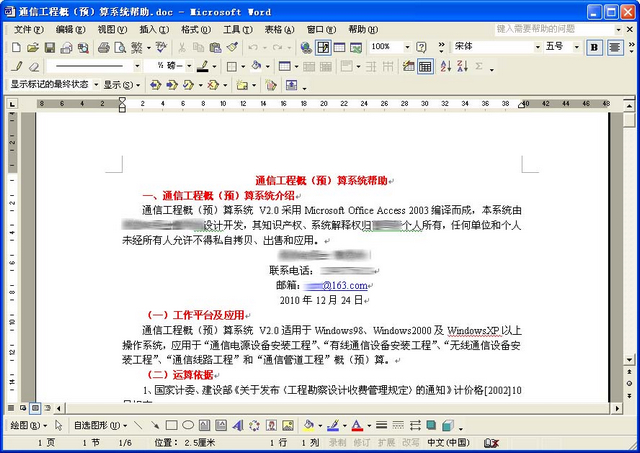The height and width of the screenshot is (453, 640).
Task: Open the 100% zoom dropdown
Action: 407,47
